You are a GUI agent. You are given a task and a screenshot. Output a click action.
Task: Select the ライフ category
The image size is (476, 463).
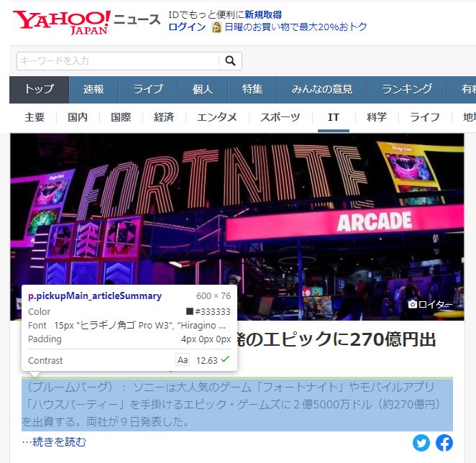(425, 117)
